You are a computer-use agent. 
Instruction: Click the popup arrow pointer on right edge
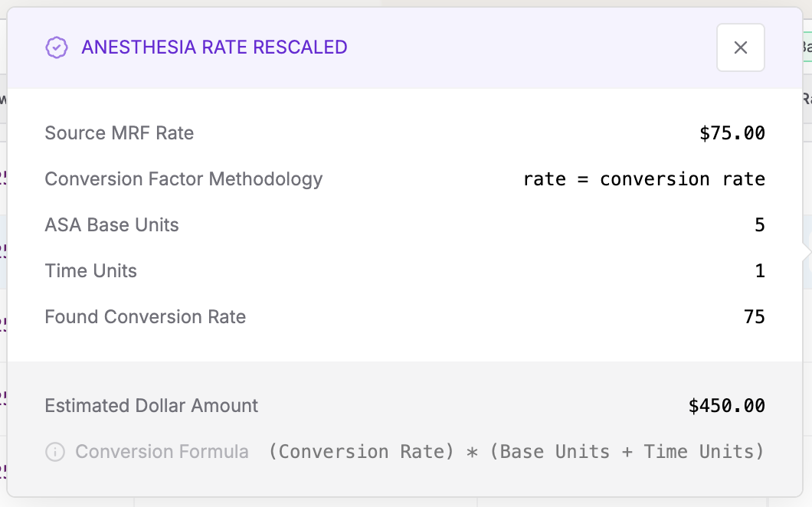tap(807, 253)
